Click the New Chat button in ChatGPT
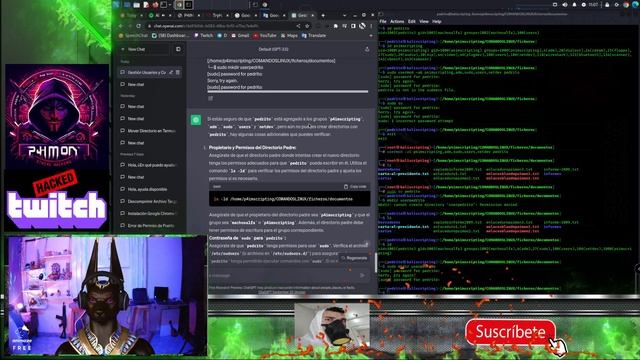Image resolution: width=640 pixels, height=360 pixels. point(144,49)
